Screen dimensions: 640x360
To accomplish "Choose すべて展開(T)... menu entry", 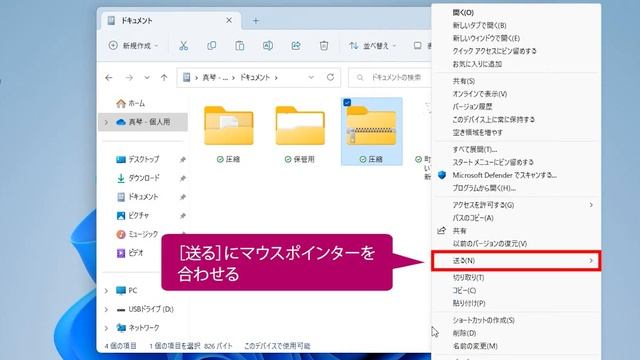I will coord(474,150).
